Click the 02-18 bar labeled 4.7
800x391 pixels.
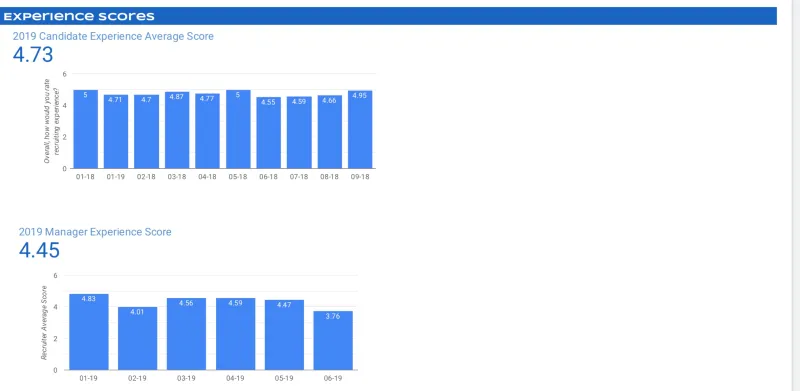tap(146, 132)
